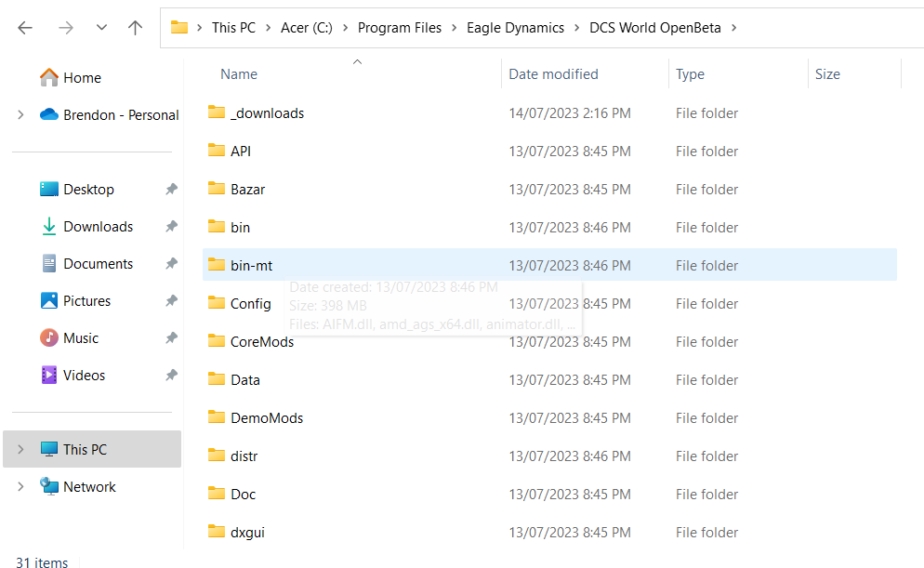Open recent locations dropdown chevron
924x568 pixels.
101,28
